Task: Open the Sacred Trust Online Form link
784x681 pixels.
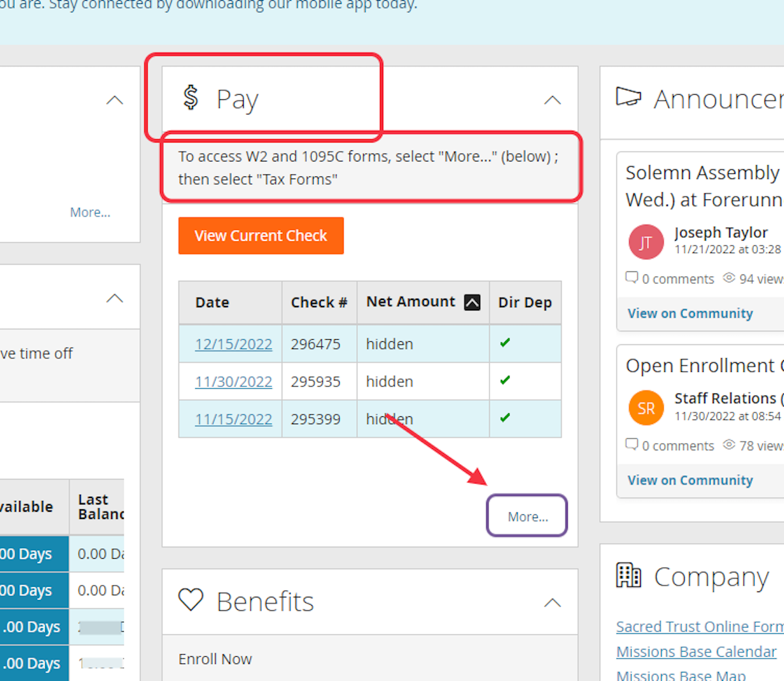Action: (x=700, y=626)
